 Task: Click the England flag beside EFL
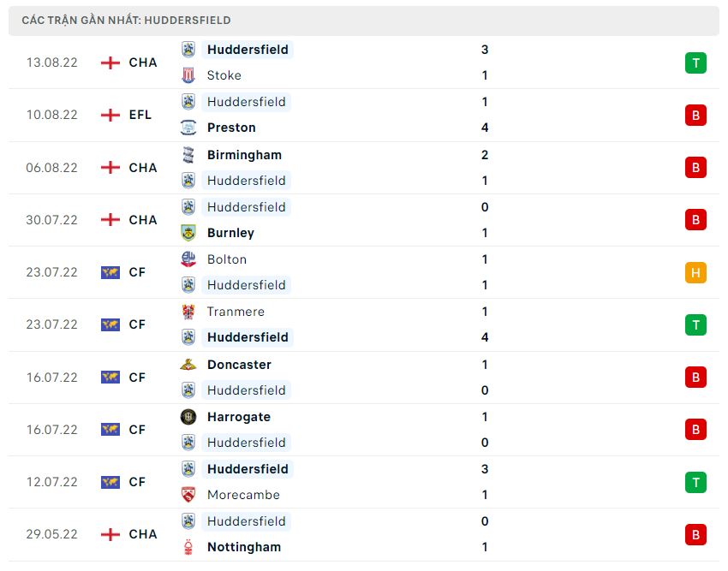[x=110, y=115]
